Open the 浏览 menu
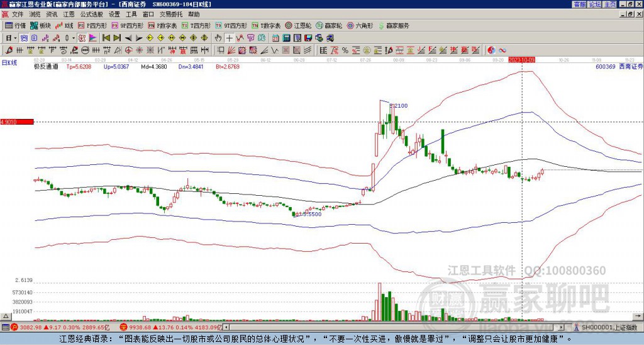The width and height of the screenshot is (644, 345). click(35, 14)
